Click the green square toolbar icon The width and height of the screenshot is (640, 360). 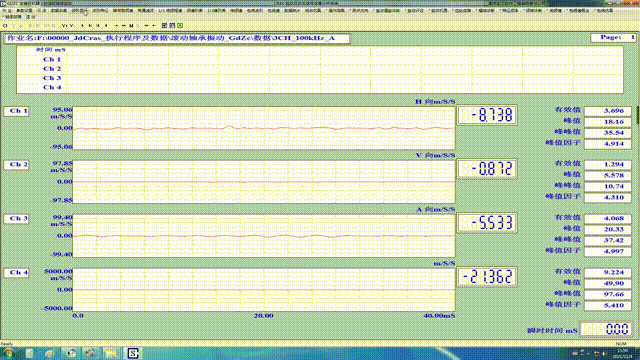pyautogui.click(x=180, y=25)
